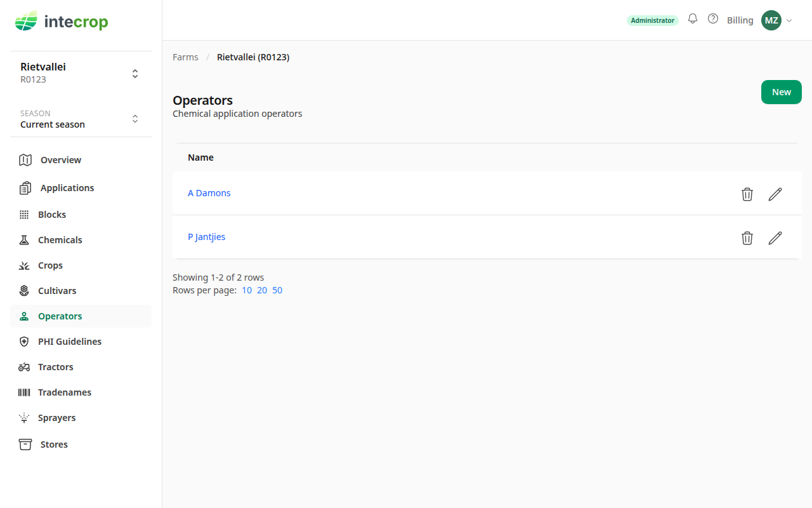Open the help question mark icon
Viewport: 812px width, 508px height.
713,19
